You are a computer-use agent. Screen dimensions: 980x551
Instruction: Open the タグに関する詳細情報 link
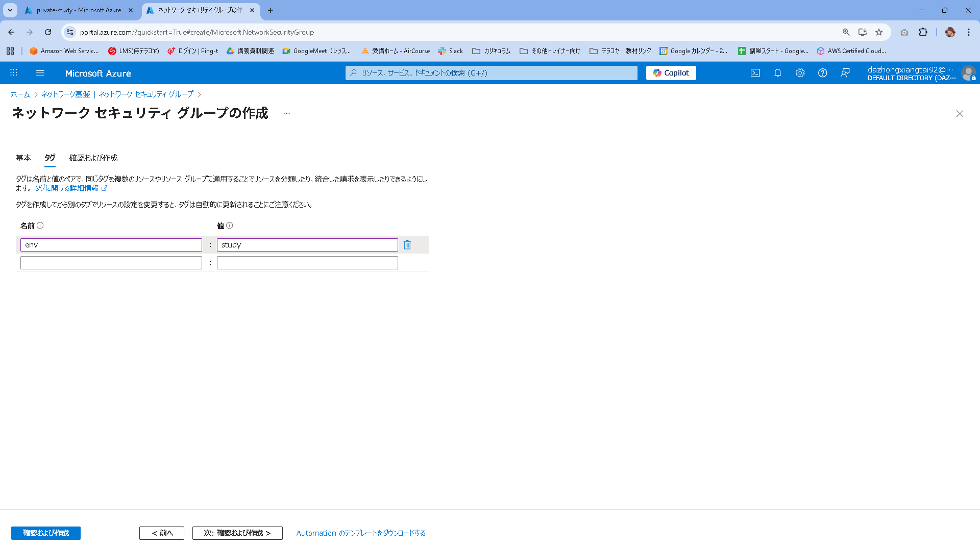(67, 188)
